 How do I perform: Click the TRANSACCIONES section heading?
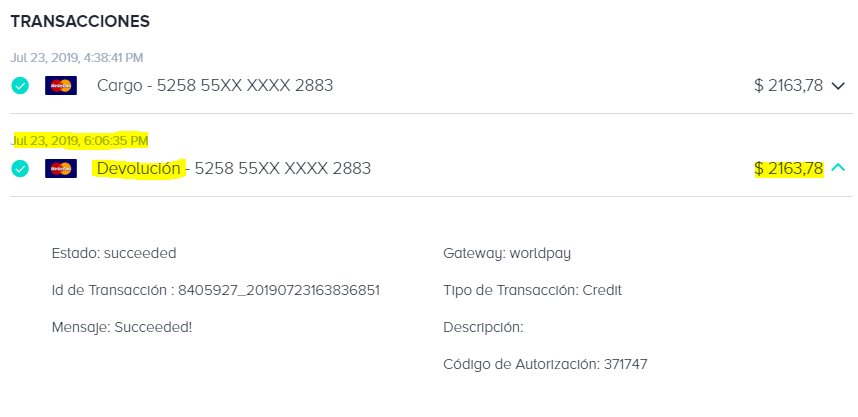(x=80, y=21)
